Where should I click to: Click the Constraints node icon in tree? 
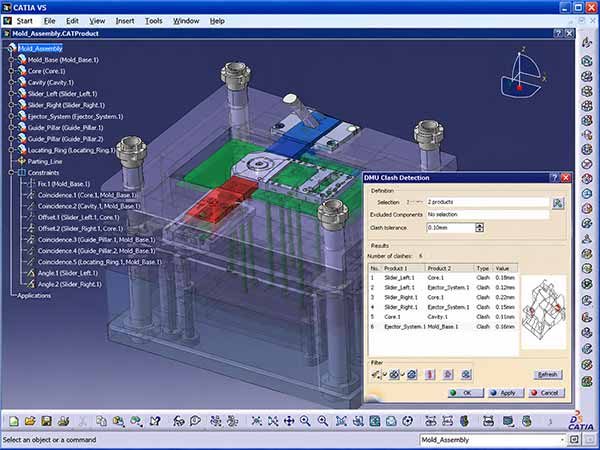point(22,173)
